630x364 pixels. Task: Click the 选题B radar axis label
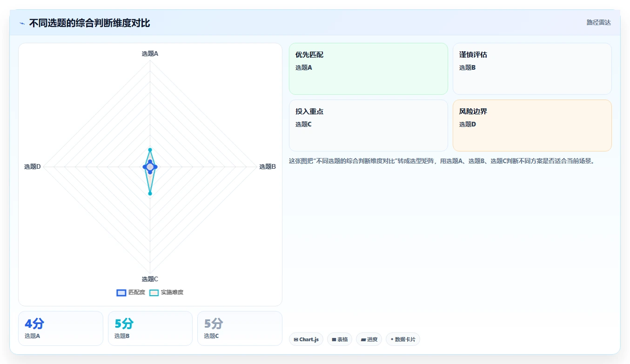point(268,166)
